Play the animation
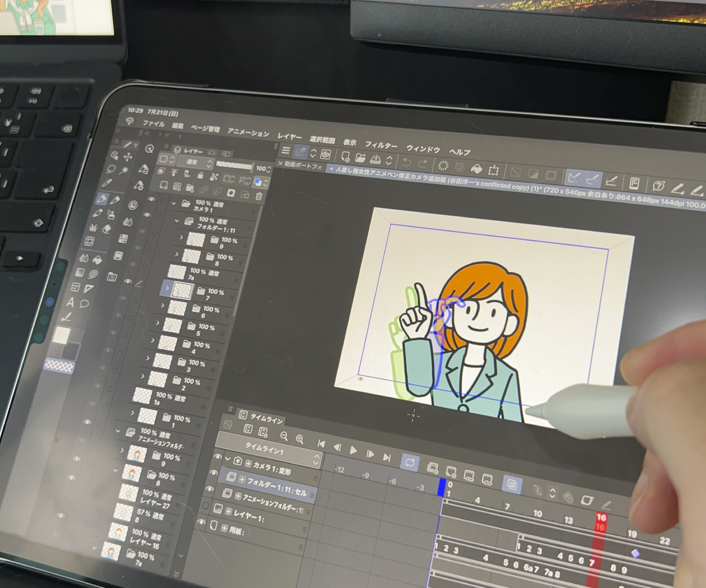Viewport: 706px width, 588px height. tap(353, 451)
